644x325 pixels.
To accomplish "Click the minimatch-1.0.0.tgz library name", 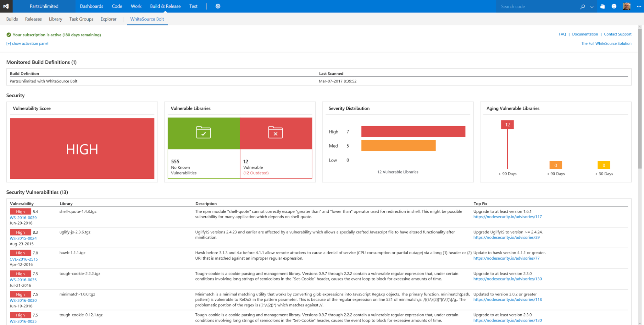I will click(x=77, y=294).
